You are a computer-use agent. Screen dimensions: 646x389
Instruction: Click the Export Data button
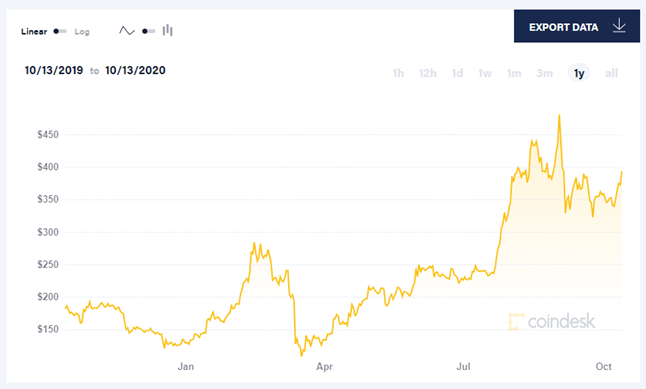(x=577, y=26)
